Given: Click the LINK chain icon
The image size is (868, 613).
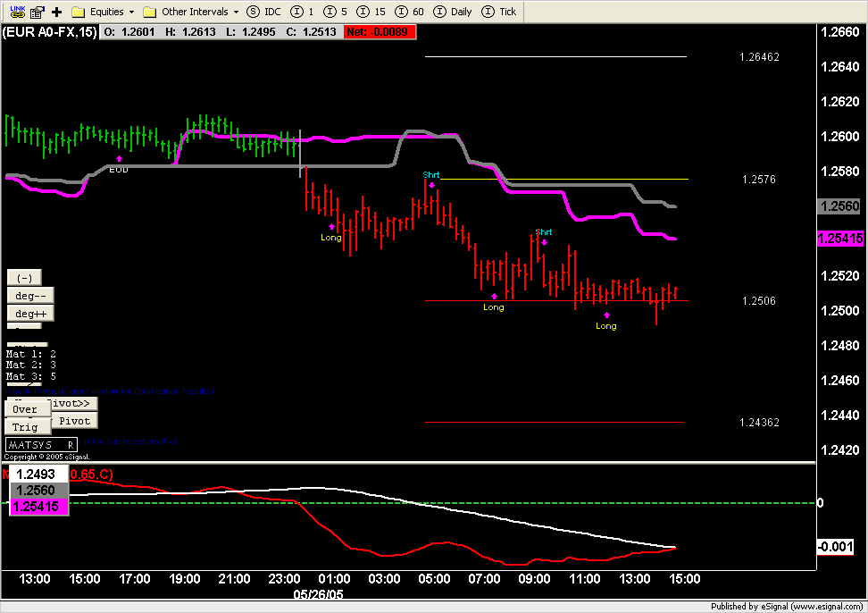Looking at the screenshot, I should coord(18,11).
